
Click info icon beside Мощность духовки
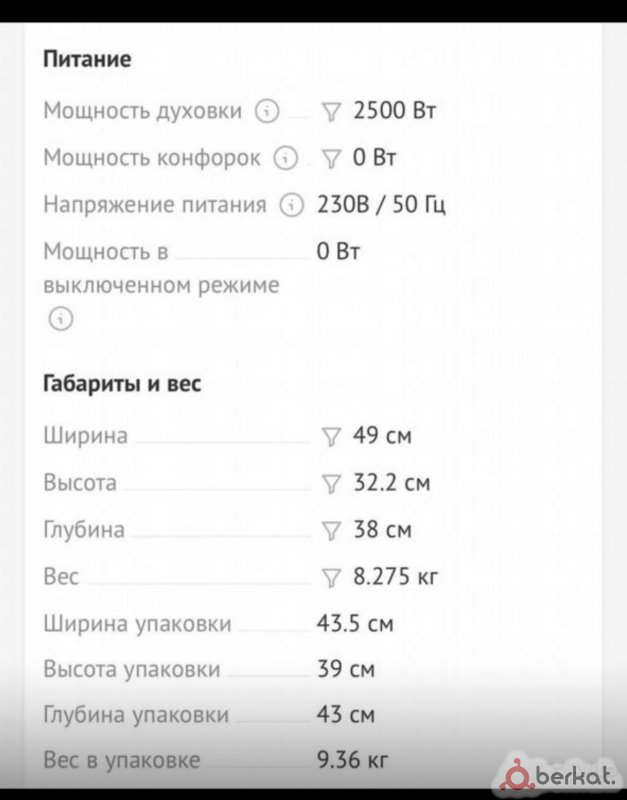(x=267, y=111)
